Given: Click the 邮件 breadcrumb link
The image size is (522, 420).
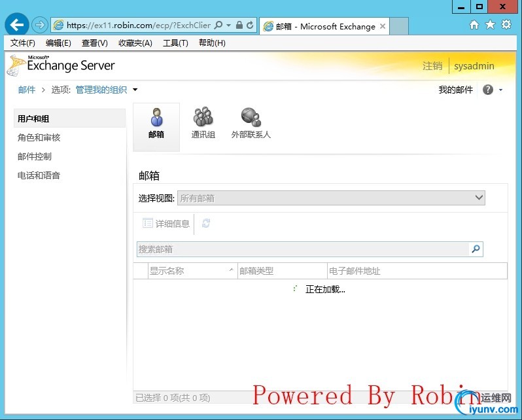Looking at the screenshot, I should tap(27, 90).
